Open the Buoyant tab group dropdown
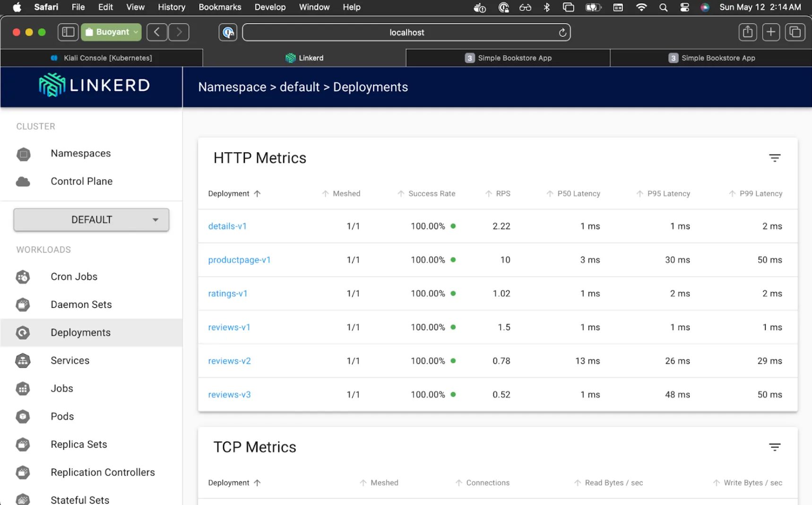Screen dimensions: 812x505 (111, 32)
